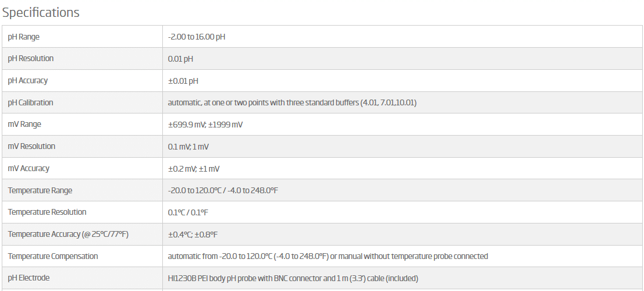The image size is (644, 291).
Task: Click the Specifications heading
Action: (41, 12)
